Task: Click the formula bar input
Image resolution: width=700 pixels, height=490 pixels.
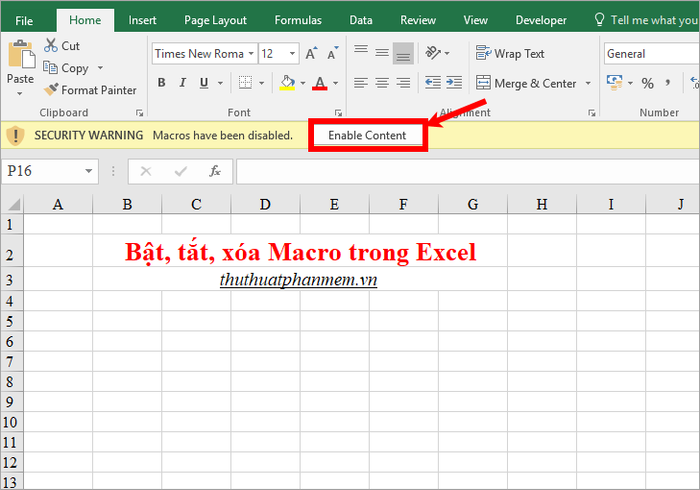Action: [x=468, y=171]
